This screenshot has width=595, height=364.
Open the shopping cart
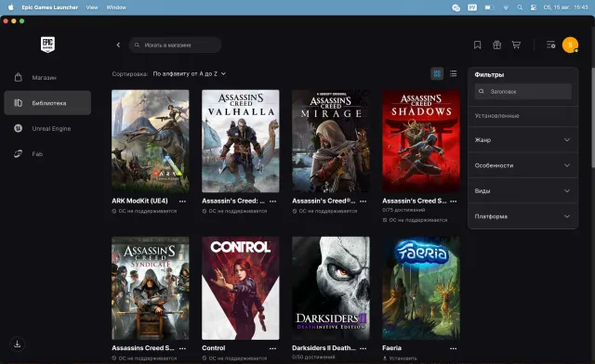pyautogui.click(x=516, y=45)
